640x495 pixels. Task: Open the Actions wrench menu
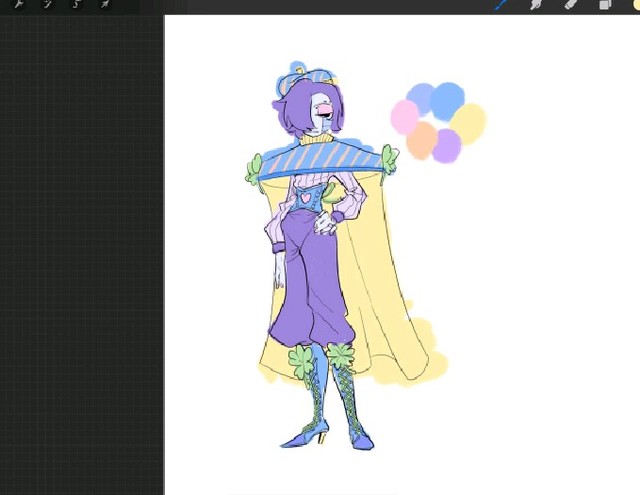[x=18, y=5]
